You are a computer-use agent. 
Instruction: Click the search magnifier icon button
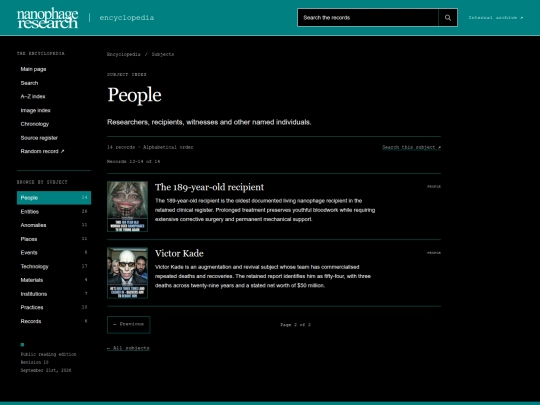(x=448, y=18)
